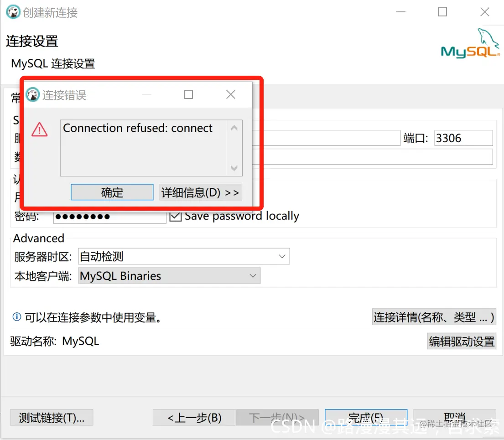Click the 取消 button
Viewport: 504px width, 440px height.
coord(454,417)
